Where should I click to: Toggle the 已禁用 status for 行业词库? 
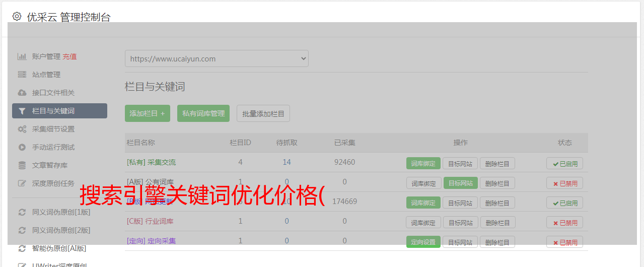pos(565,222)
